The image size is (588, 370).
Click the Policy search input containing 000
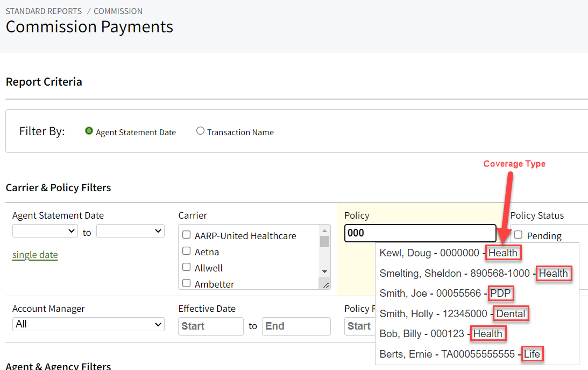point(420,233)
